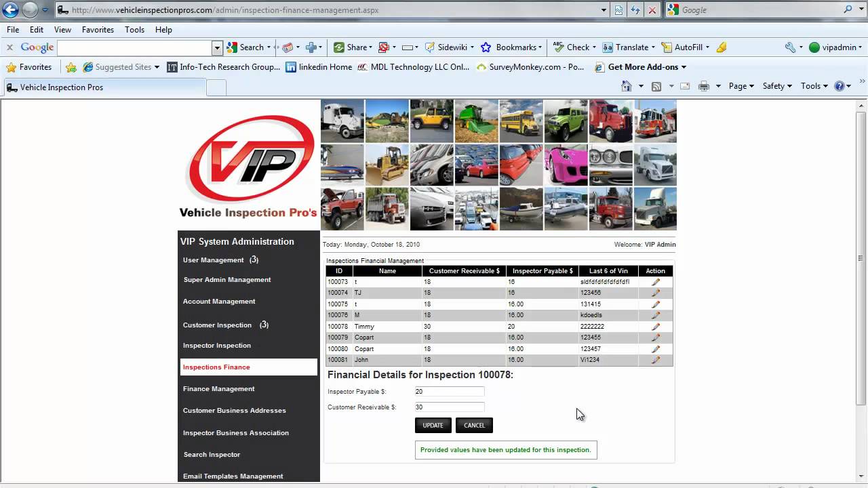Expand the Bookmarks dropdown in the Google toolbar
Viewport: 868px width, 488px height.
click(540, 47)
